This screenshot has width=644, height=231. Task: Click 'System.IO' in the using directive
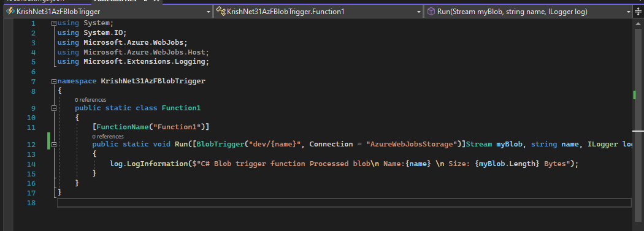coord(103,33)
